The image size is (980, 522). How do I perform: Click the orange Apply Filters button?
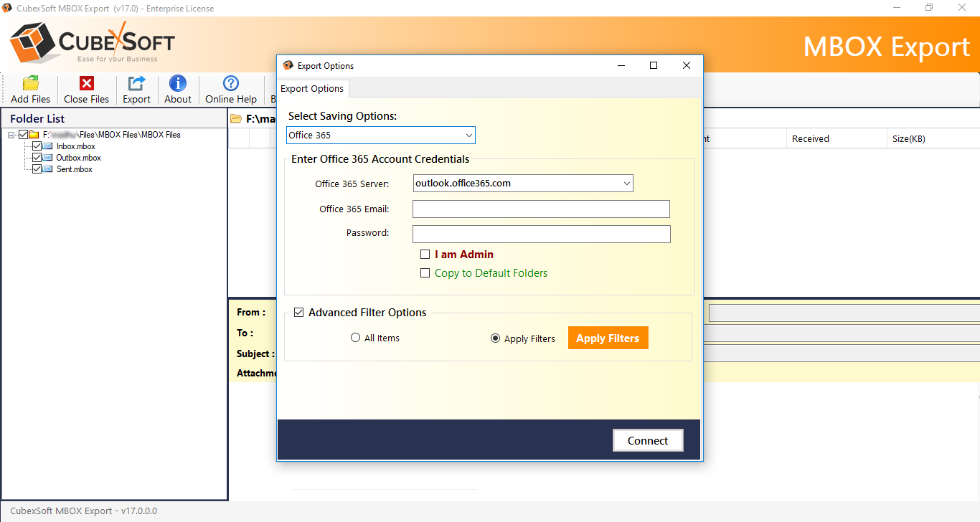click(608, 338)
